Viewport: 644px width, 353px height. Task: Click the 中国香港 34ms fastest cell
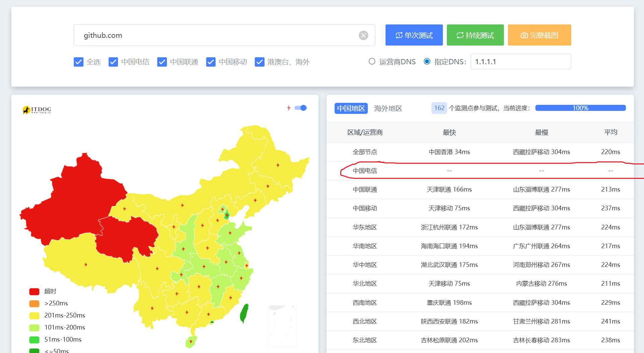[449, 152]
